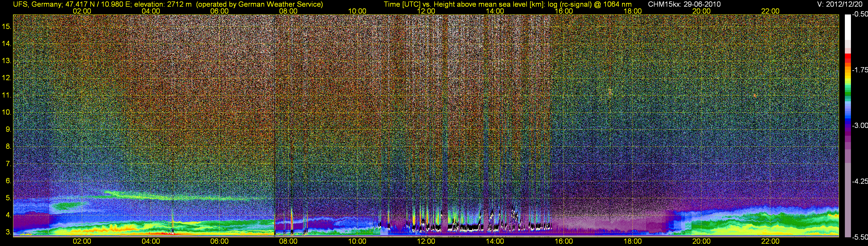Click the '14.' height axis label

7,43
